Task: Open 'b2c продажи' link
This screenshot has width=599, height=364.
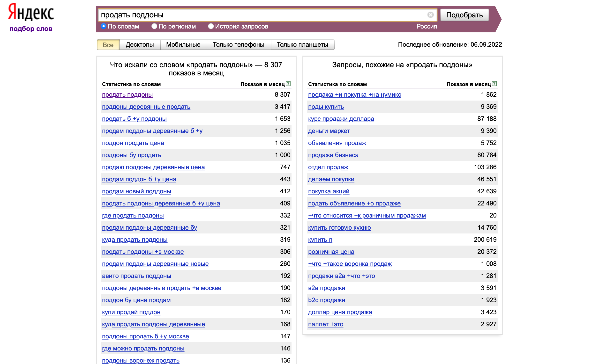Action: click(x=327, y=300)
